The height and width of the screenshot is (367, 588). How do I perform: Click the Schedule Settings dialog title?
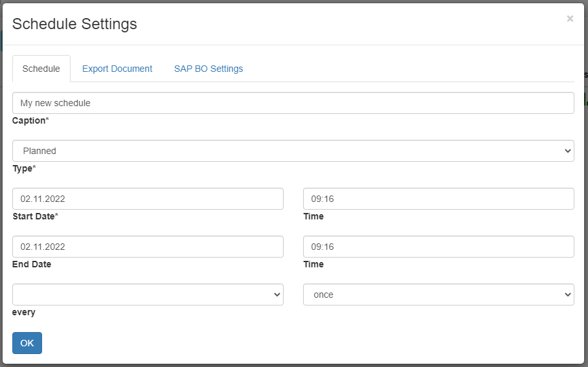74,24
